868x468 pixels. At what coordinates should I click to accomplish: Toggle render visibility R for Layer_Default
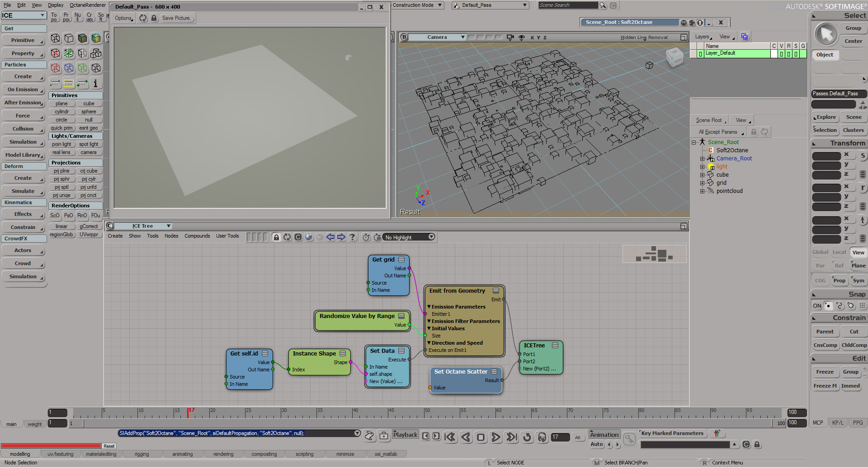(789, 54)
